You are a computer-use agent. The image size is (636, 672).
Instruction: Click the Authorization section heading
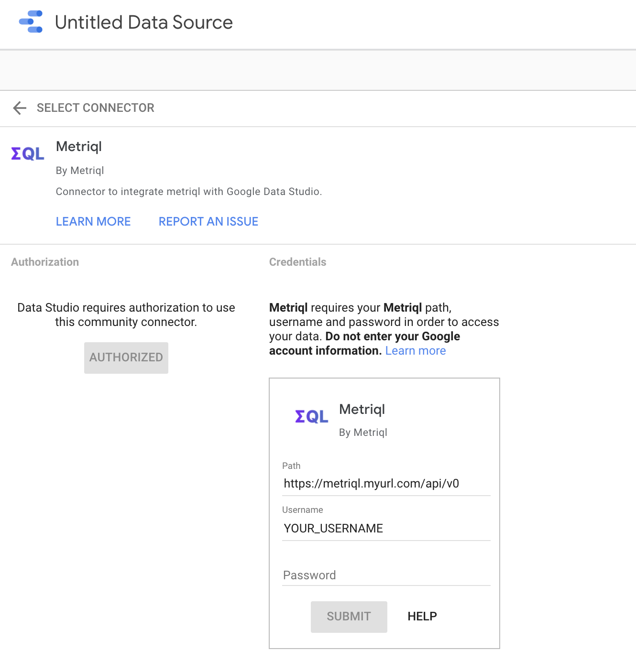tap(45, 262)
